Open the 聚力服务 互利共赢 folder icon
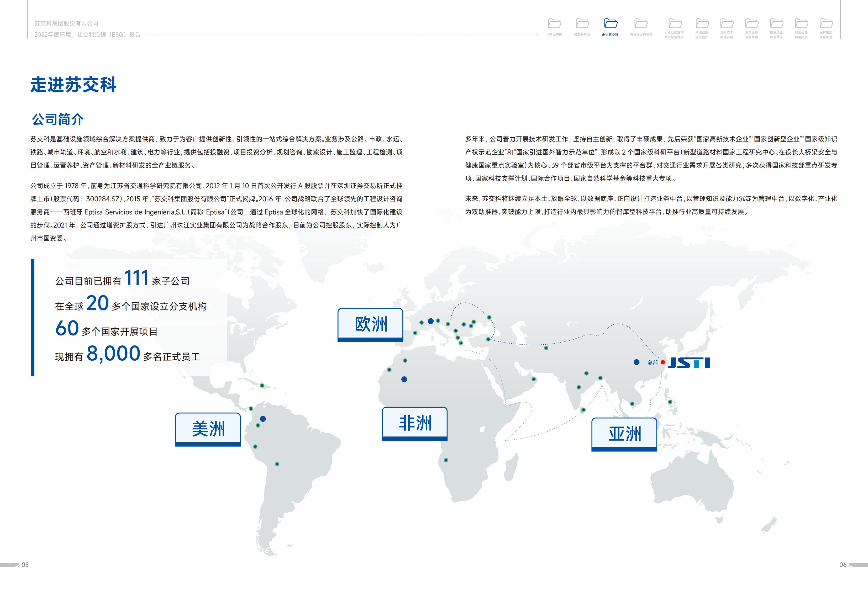The image size is (868, 589). point(751,24)
